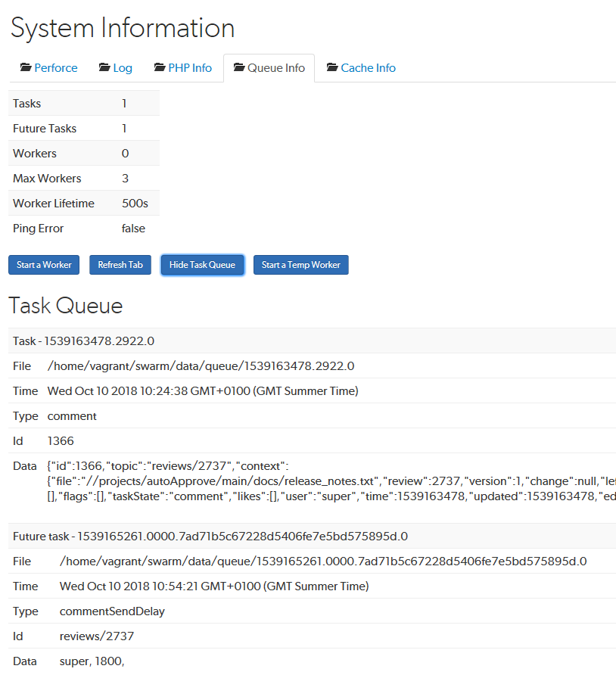Click the Workers count value 0
The width and height of the screenshot is (616, 675).
tap(125, 154)
